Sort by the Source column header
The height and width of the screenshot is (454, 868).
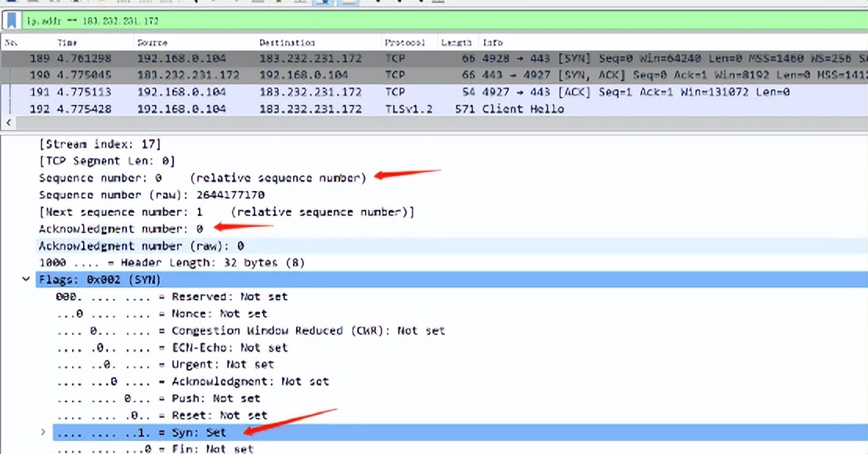click(152, 42)
